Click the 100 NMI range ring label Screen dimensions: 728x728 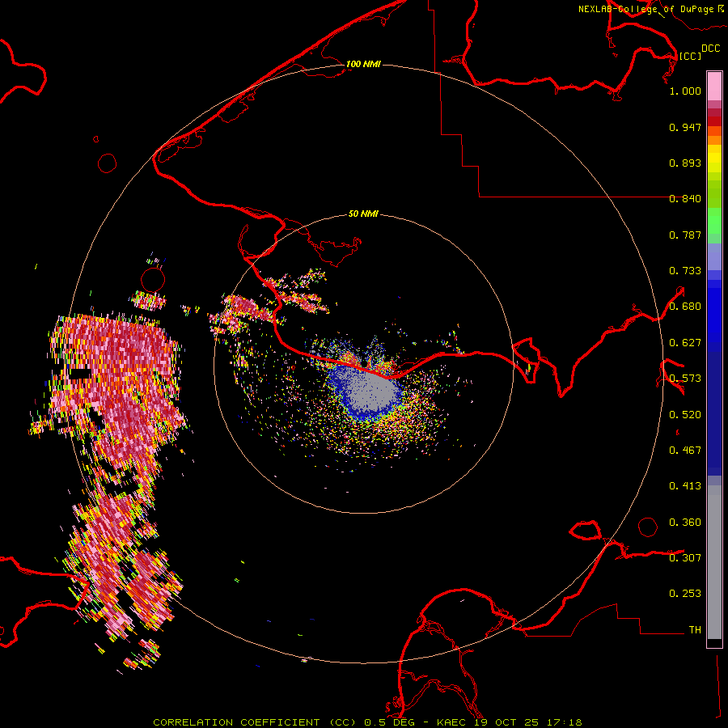[x=363, y=64]
